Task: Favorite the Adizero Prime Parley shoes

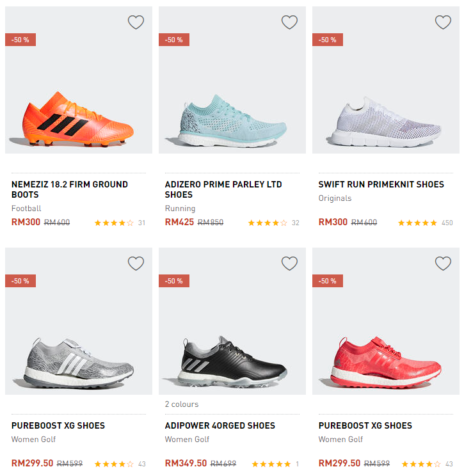Action: pyautogui.click(x=289, y=22)
